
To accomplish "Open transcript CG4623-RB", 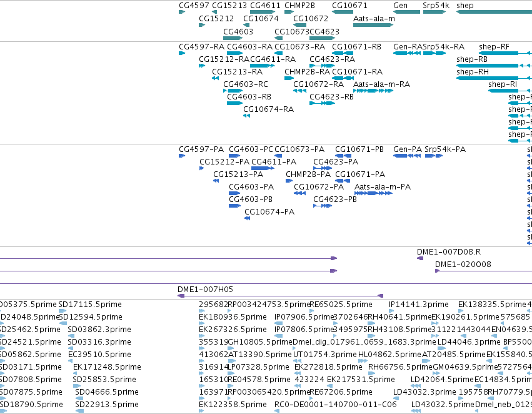I will pos(331,97).
